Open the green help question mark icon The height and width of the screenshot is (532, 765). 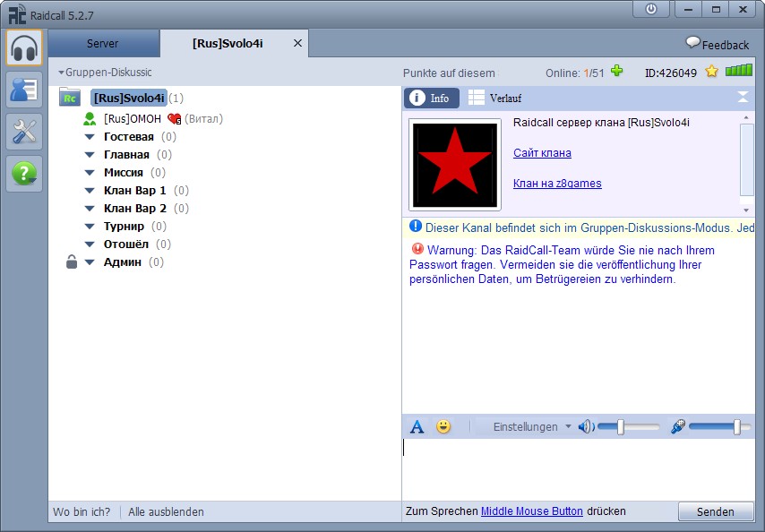[x=24, y=174]
